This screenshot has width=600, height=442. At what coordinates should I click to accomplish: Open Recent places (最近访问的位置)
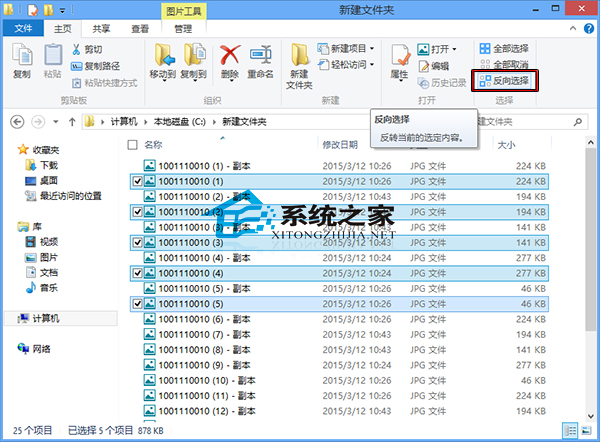point(63,196)
